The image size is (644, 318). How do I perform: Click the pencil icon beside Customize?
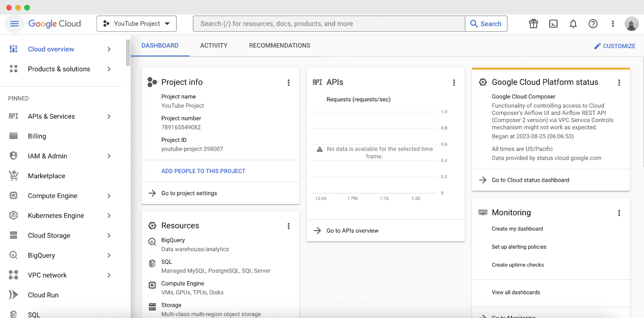(x=597, y=46)
